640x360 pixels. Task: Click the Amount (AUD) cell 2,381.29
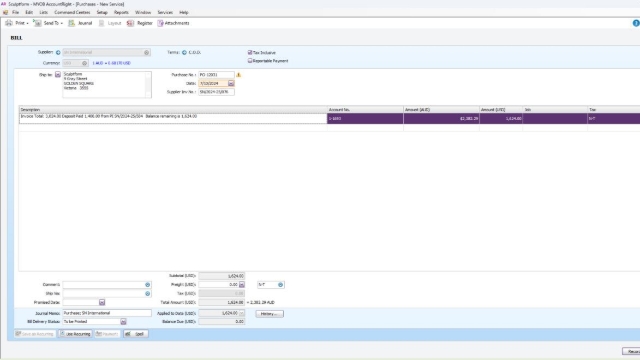pos(441,118)
